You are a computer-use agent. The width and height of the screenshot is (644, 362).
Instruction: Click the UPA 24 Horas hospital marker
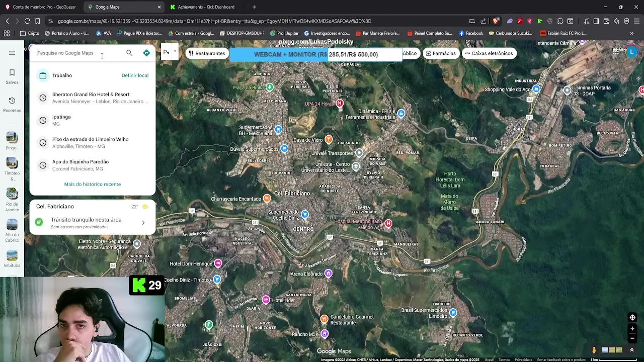pos(340,103)
